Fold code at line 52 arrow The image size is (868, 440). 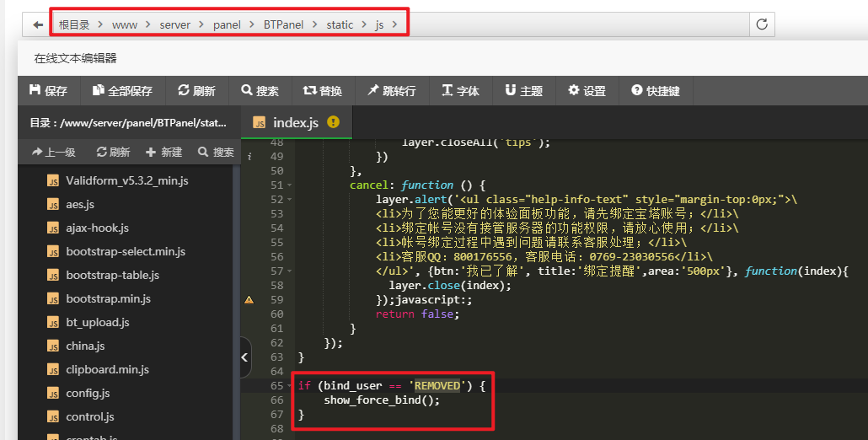coord(290,200)
